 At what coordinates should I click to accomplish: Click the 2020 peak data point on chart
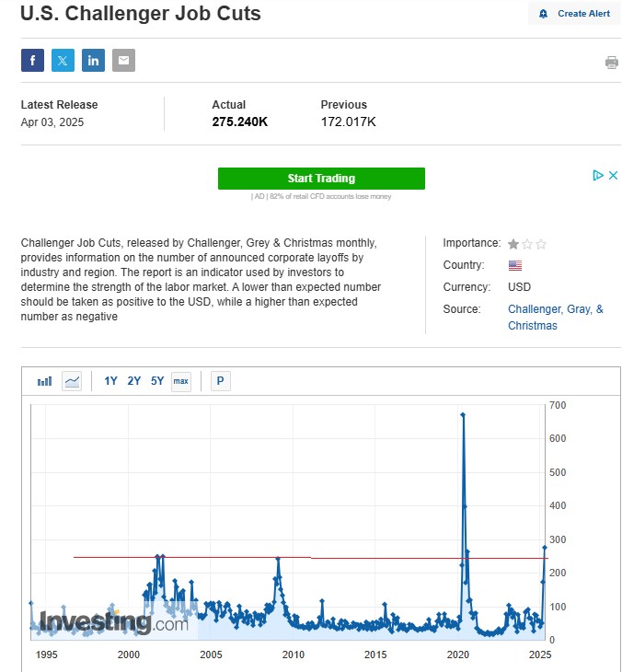point(463,415)
